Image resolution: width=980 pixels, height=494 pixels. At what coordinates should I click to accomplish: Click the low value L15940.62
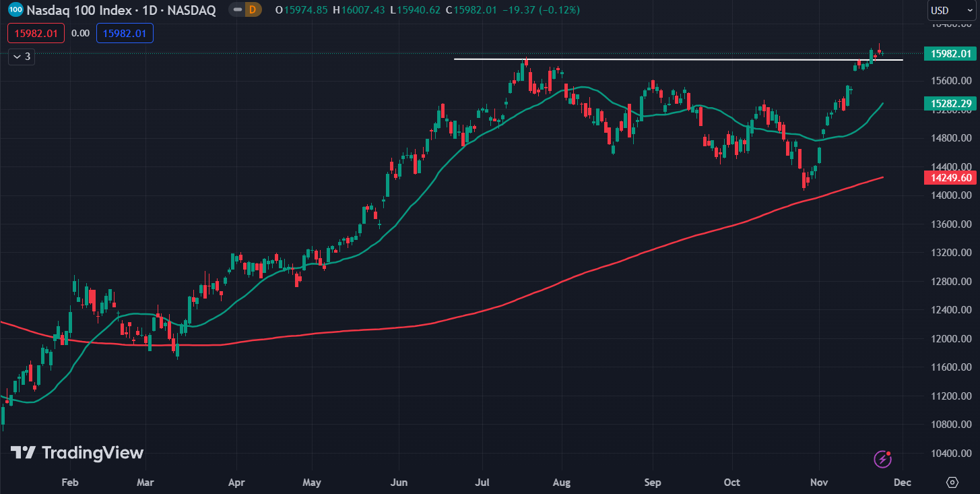(x=417, y=10)
